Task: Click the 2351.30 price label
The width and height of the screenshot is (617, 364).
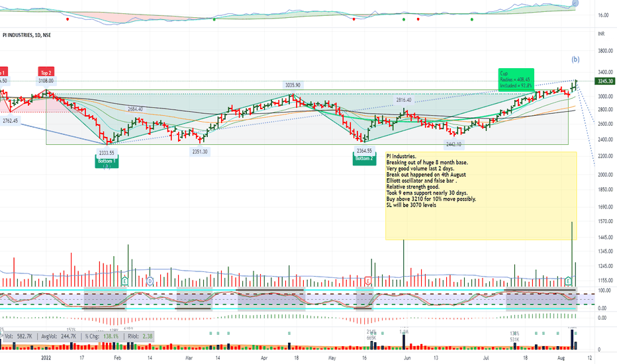Action: click(x=200, y=152)
